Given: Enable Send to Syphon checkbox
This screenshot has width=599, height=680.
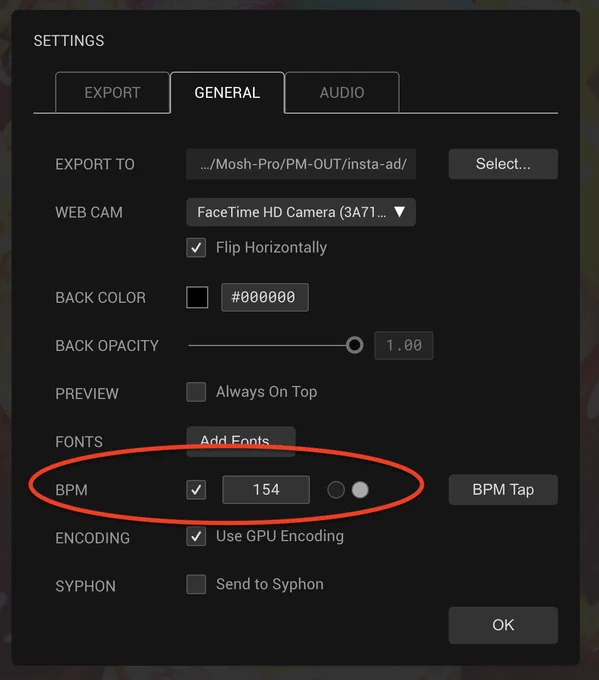Looking at the screenshot, I should (x=196, y=584).
